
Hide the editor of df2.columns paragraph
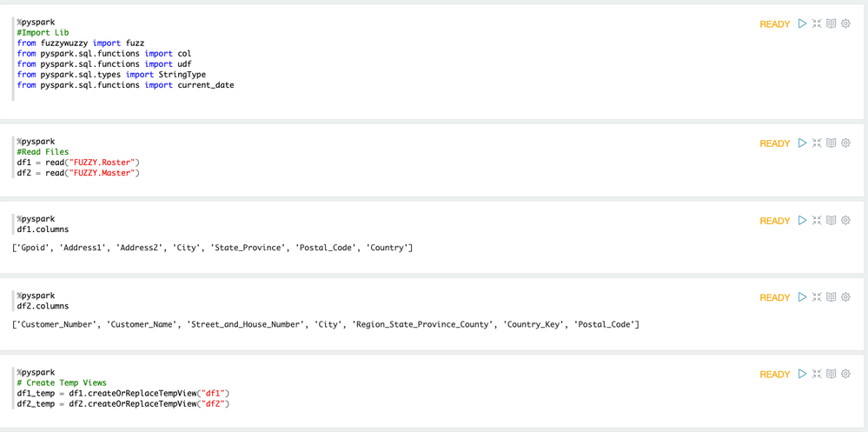817,297
